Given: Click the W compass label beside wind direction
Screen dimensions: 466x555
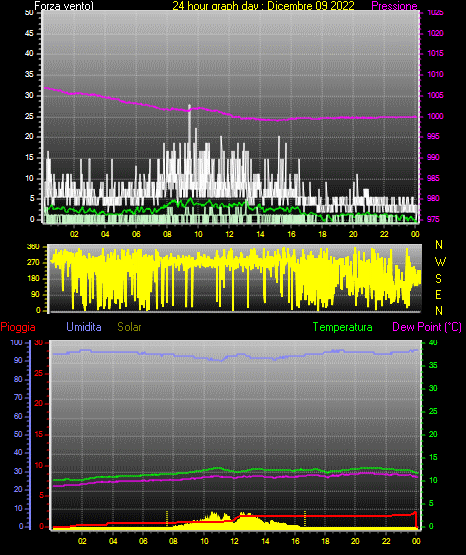Looking at the screenshot, I should (440, 262).
